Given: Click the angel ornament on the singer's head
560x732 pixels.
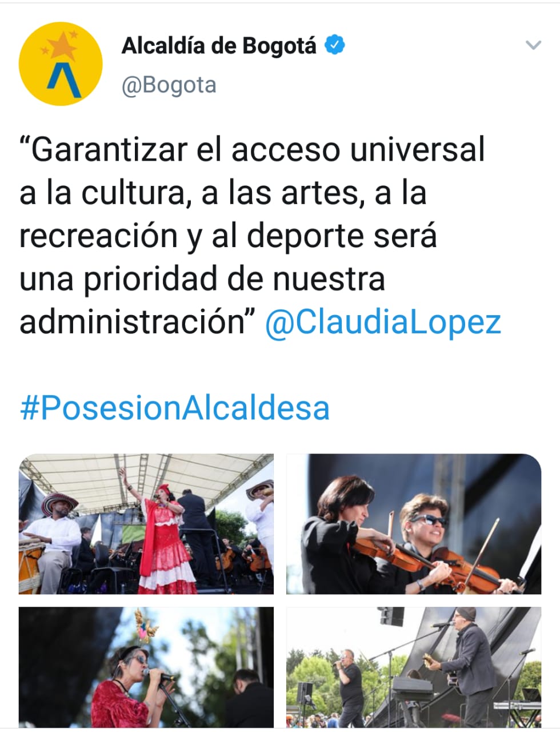Looking at the screenshot, I should tap(145, 627).
